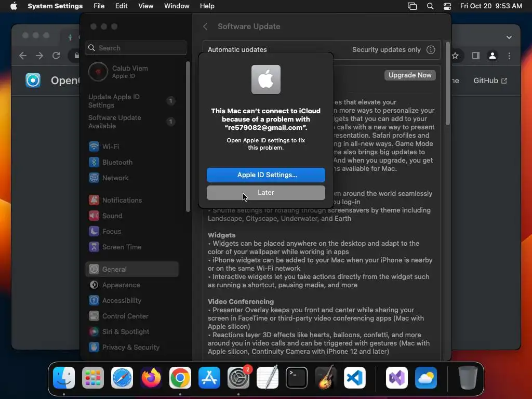Toggle Chrome's side panel icon

point(476,56)
